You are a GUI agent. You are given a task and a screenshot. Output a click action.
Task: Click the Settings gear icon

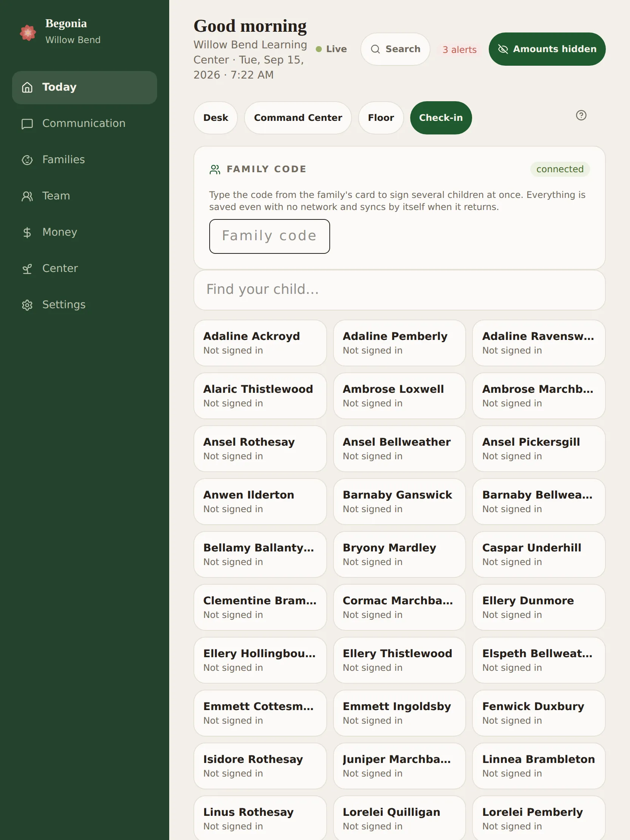click(27, 305)
